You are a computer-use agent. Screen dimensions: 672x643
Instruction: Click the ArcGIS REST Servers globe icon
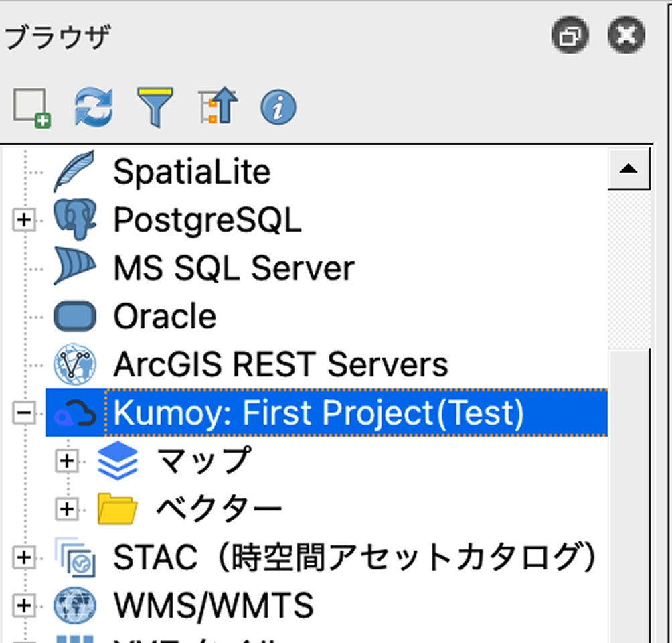75,364
